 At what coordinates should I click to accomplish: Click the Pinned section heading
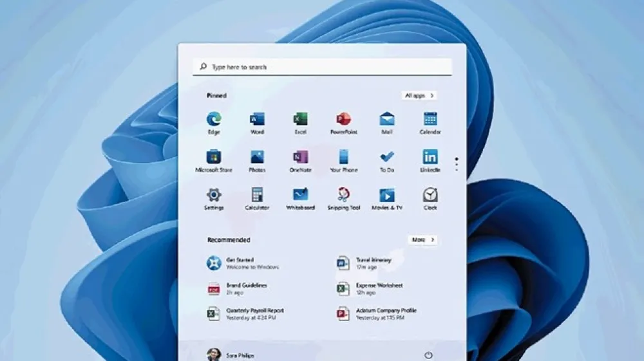pos(216,95)
